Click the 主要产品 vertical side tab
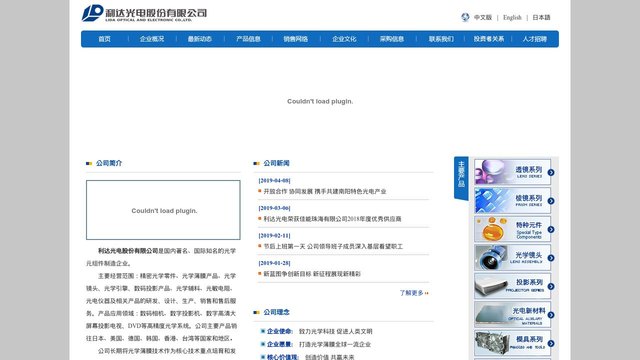Viewport: 640px width, 360px height. (461, 178)
